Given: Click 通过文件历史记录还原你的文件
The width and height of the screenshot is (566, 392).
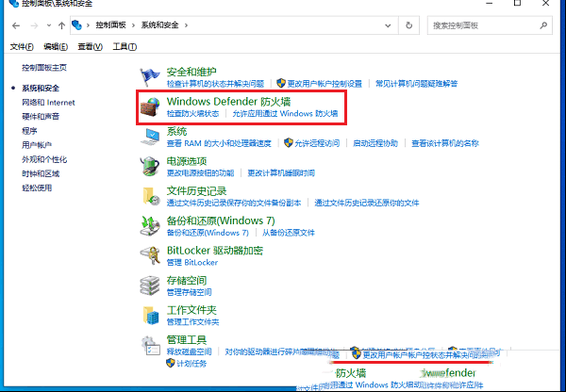Looking at the screenshot, I should (x=367, y=203).
